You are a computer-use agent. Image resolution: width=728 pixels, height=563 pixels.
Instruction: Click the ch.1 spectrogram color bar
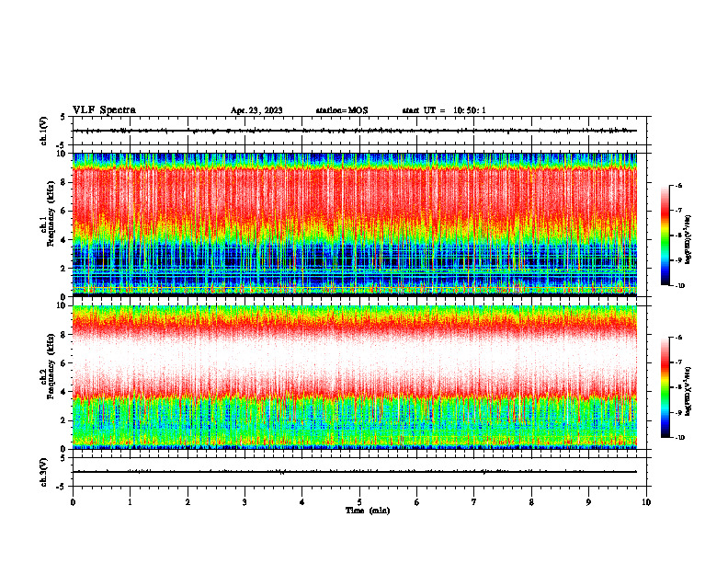point(665,236)
